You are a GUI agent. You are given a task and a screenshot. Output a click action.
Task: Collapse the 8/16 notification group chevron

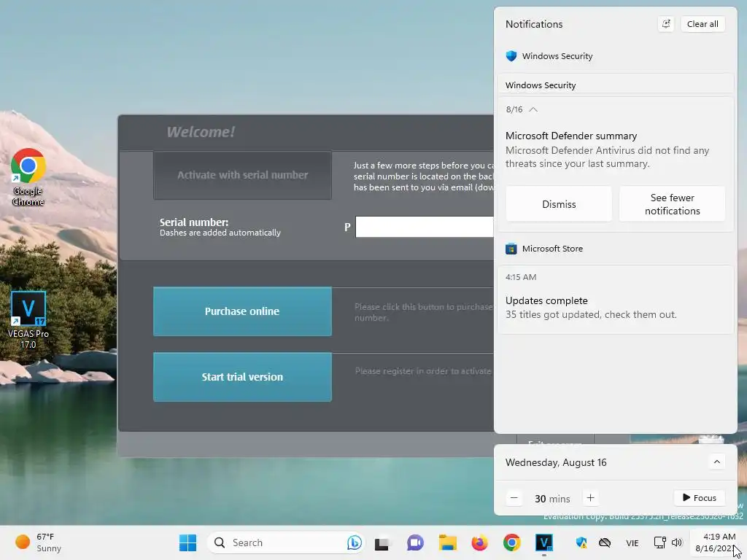(533, 109)
